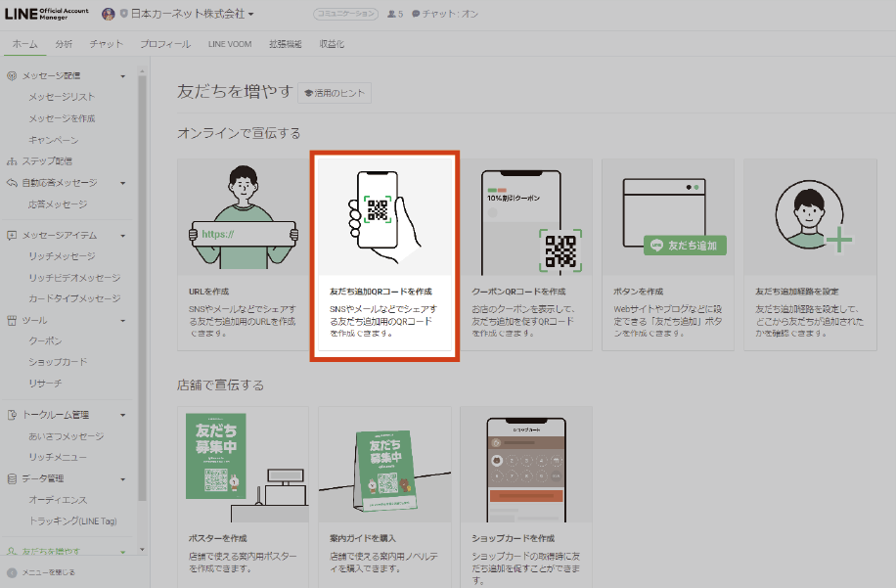Switch to the 分析 tab
This screenshot has width=896, height=588.
pyautogui.click(x=64, y=44)
